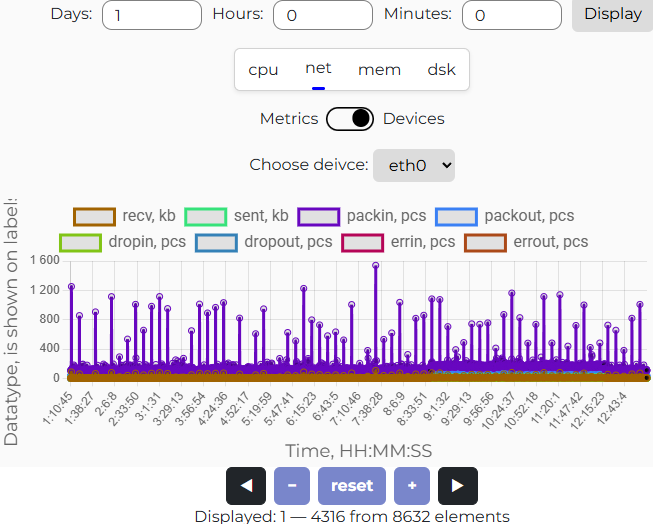
Task: Select the net tab
Action: [318, 69]
